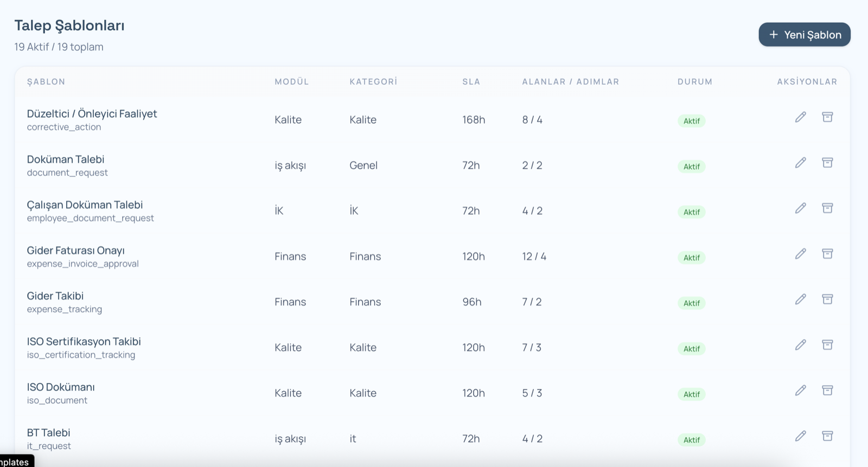The width and height of the screenshot is (868, 467).
Task: Toggle the Aktif badge on BT Talebi
Action: coord(692,440)
